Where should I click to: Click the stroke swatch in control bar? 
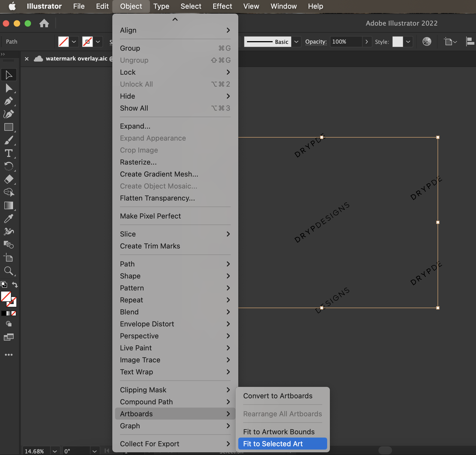[x=88, y=42]
